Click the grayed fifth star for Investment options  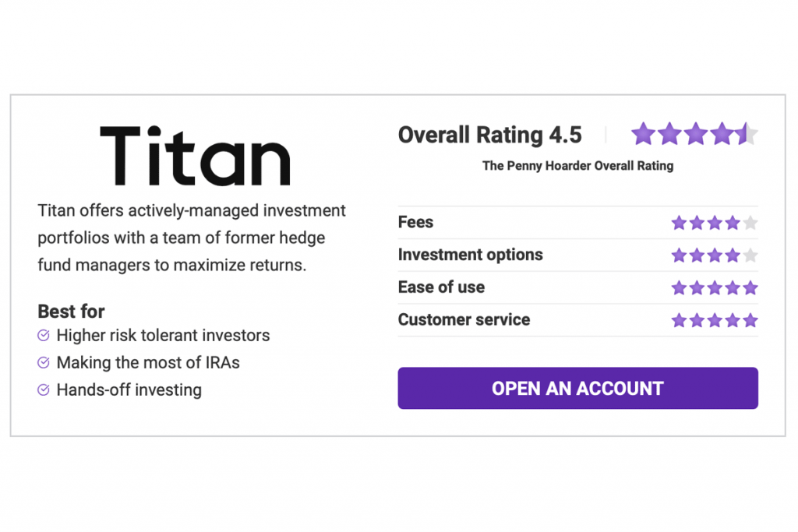pyautogui.click(x=750, y=255)
